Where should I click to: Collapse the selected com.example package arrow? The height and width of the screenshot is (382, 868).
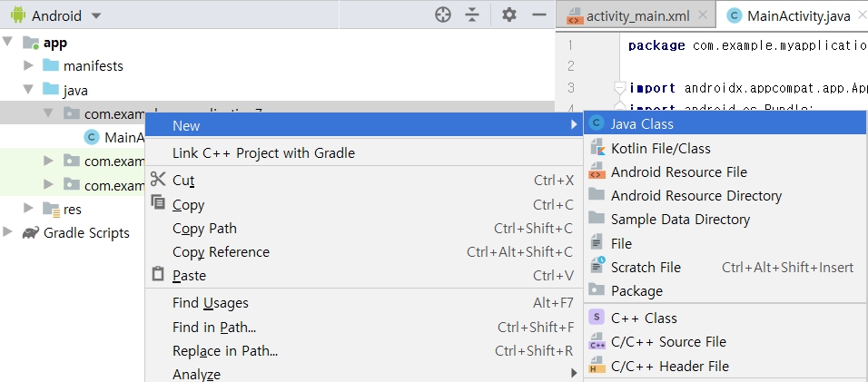pos(48,113)
